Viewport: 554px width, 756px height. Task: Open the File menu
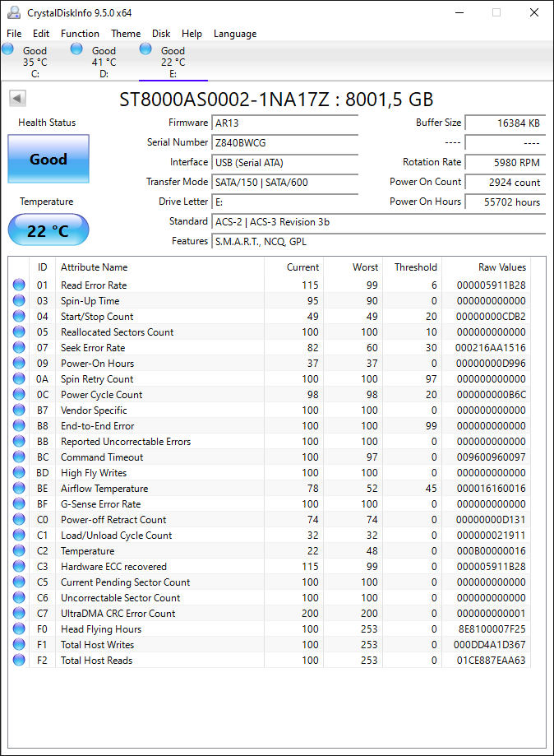click(x=14, y=33)
